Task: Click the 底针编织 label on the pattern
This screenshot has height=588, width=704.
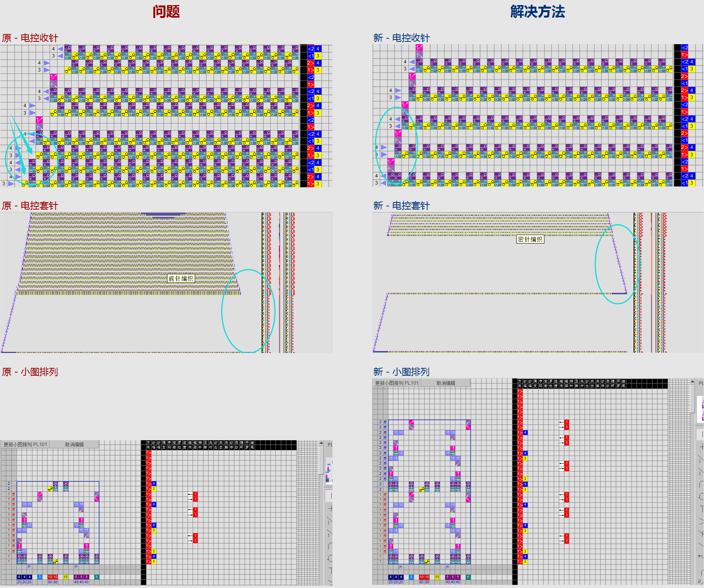Action: click(181, 279)
